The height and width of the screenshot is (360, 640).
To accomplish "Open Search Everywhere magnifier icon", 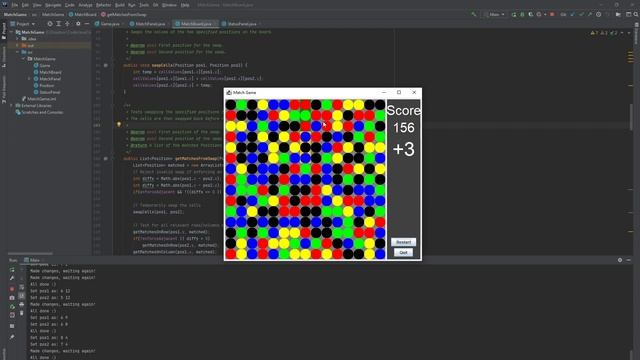I will pyautogui.click(x=636, y=14).
